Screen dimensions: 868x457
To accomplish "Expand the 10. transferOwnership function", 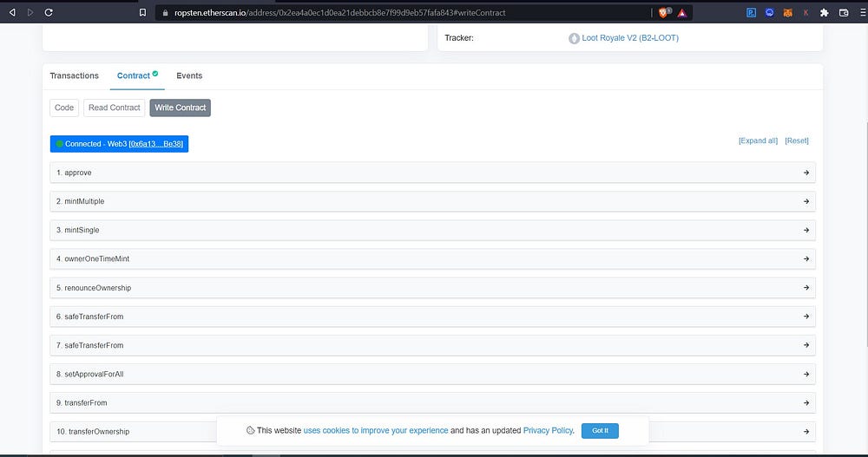I will click(432, 432).
